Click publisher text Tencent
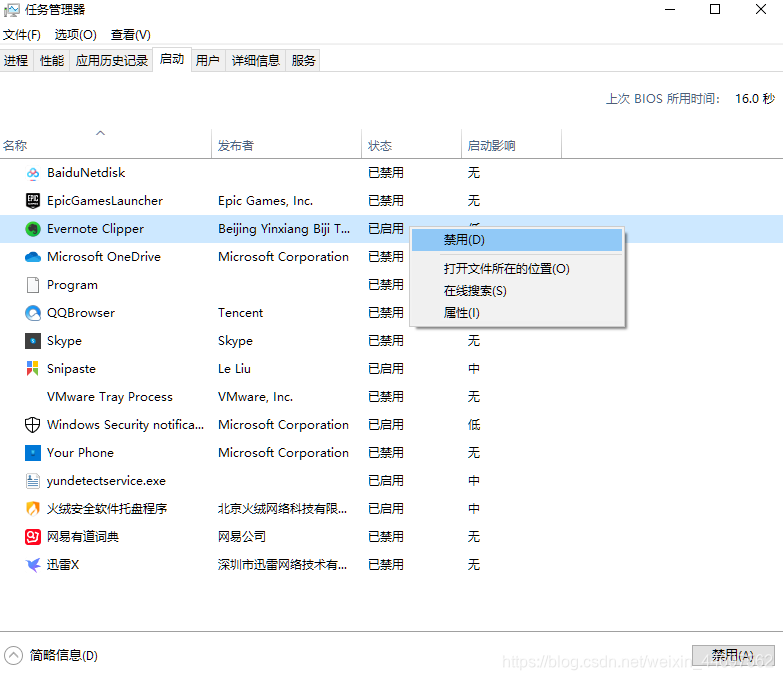 (x=240, y=313)
